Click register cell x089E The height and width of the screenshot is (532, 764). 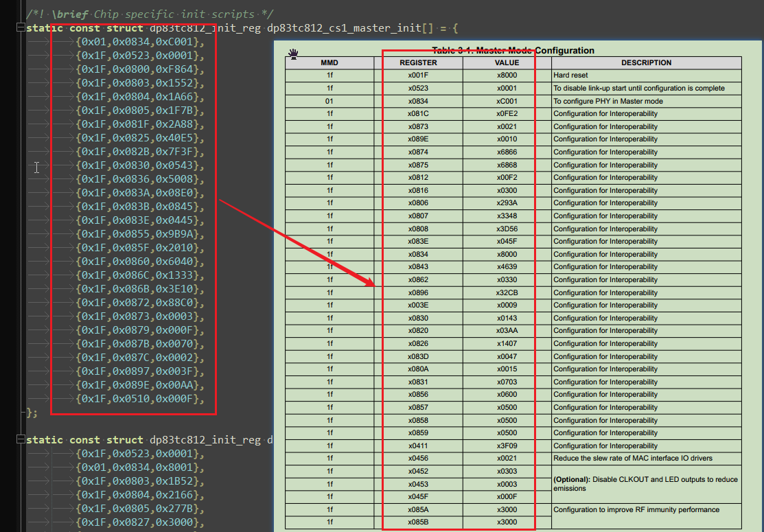[418, 139]
